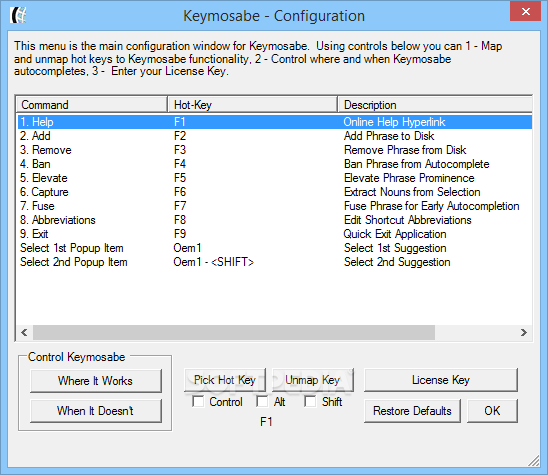The image size is (548, 475).
Task: Click the horizontal scrollbar right arrow
Action: [523, 332]
